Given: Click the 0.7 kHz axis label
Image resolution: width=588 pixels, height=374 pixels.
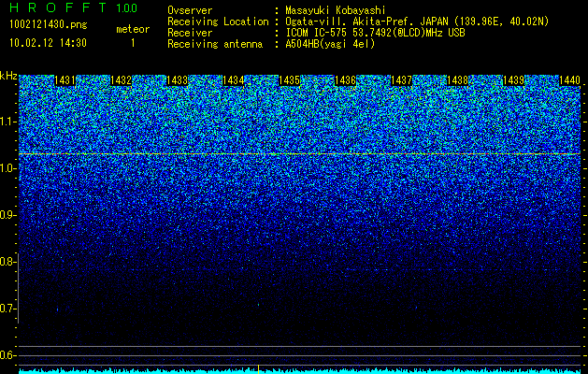Looking at the screenshot, I should 7,309.
